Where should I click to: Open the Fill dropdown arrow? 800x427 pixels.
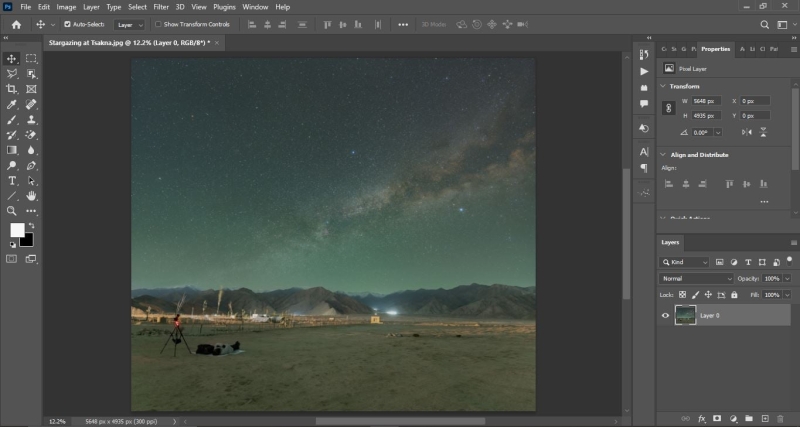click(x=787, y=295)
